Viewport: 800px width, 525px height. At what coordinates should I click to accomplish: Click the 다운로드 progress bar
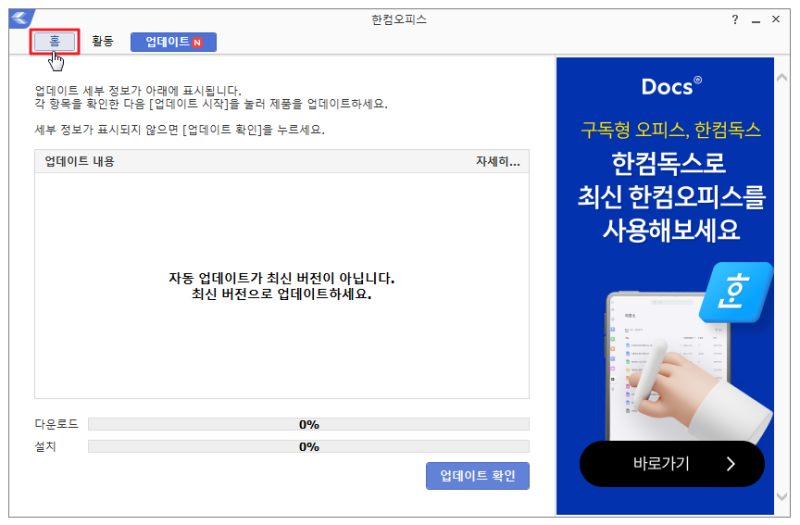click(x=309, y=424)
